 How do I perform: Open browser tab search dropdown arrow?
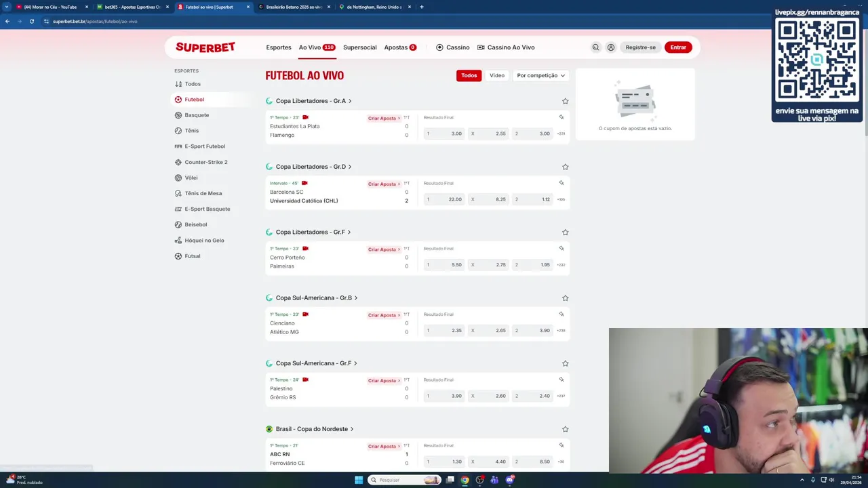[7, 7]
